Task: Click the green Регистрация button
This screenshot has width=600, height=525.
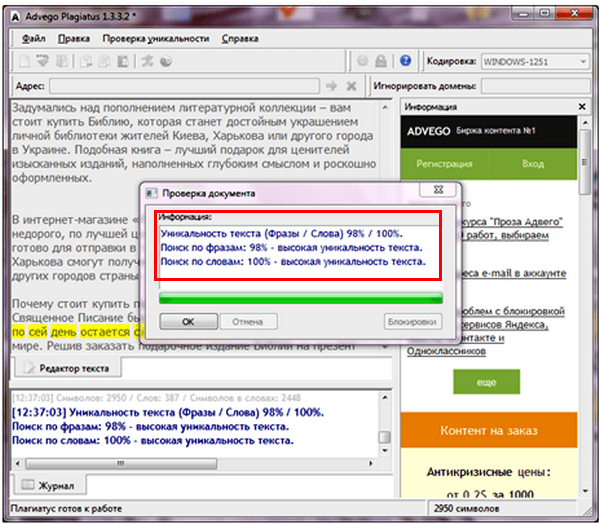Action: click(x=444, y=164)
